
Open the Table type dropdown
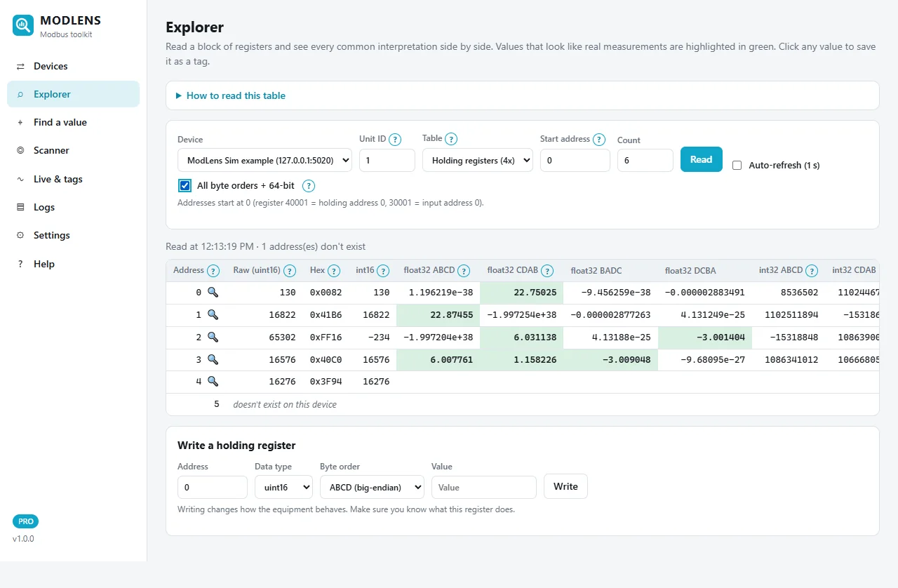pyautogui.click(x=478, y=160)
